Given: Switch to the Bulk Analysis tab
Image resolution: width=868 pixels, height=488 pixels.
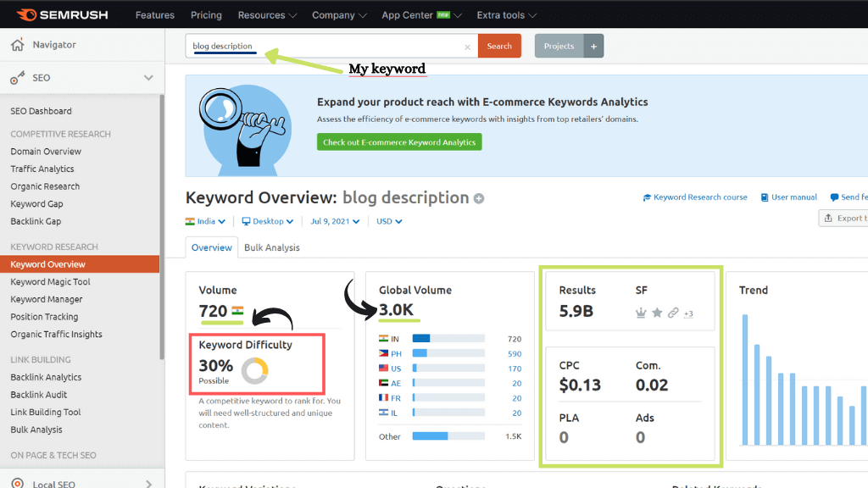Looking at the screenshot, I should [x=272, y=247].
